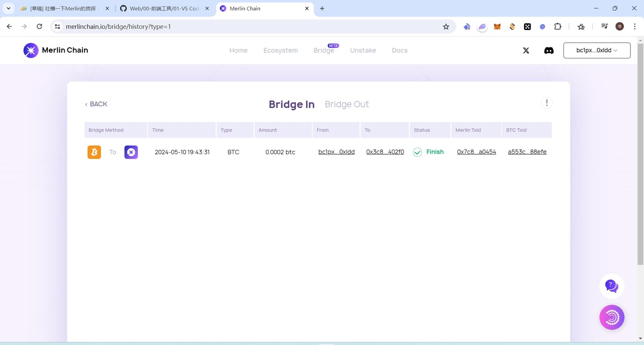Screen dimensions: 644x345
Task: Close the Merlin Chain browser tab
Action: (307, 8)
